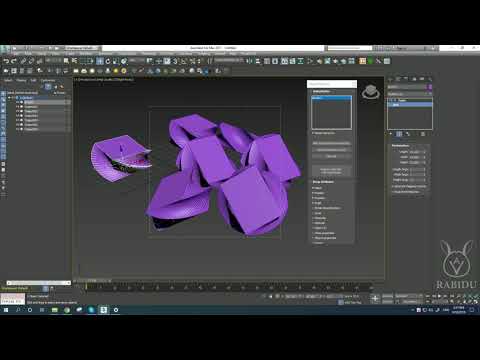The width and height of the screenshot is (480, 360).
Task: Open the Windows Start menu
Action: [6, 310]
